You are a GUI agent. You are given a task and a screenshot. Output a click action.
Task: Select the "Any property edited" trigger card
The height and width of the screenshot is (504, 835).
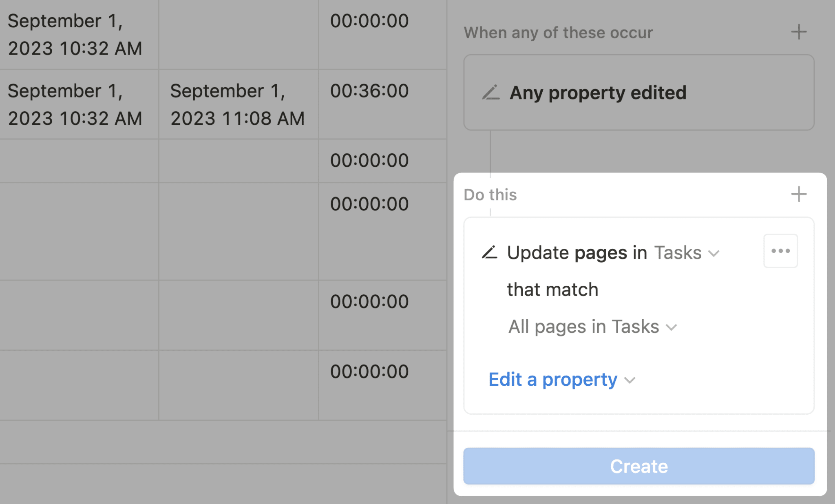(x=598, y=93)
